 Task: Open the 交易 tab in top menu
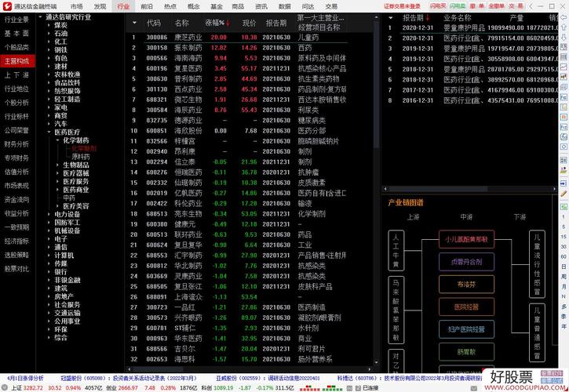point(331,6)
